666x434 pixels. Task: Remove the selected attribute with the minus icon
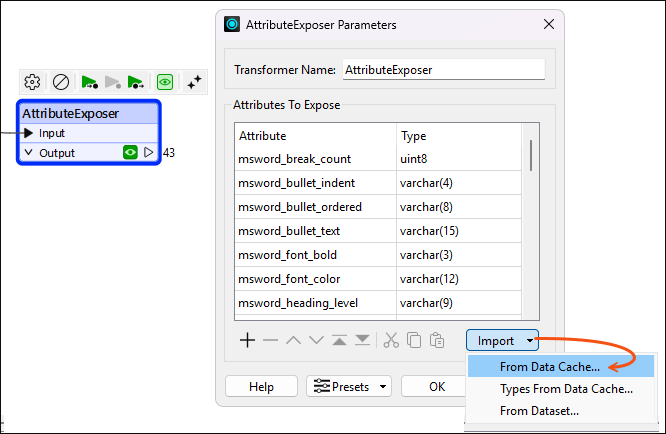(270, 340)
